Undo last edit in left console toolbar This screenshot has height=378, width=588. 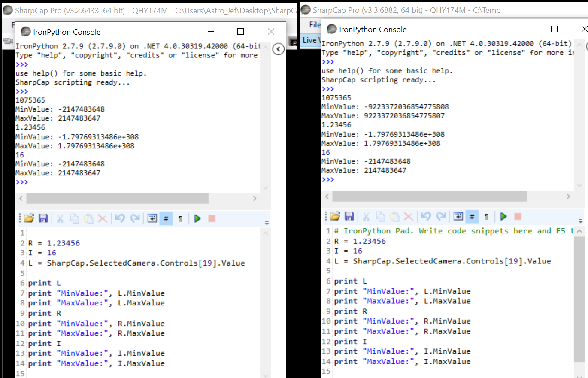click(x=120, y=218)
